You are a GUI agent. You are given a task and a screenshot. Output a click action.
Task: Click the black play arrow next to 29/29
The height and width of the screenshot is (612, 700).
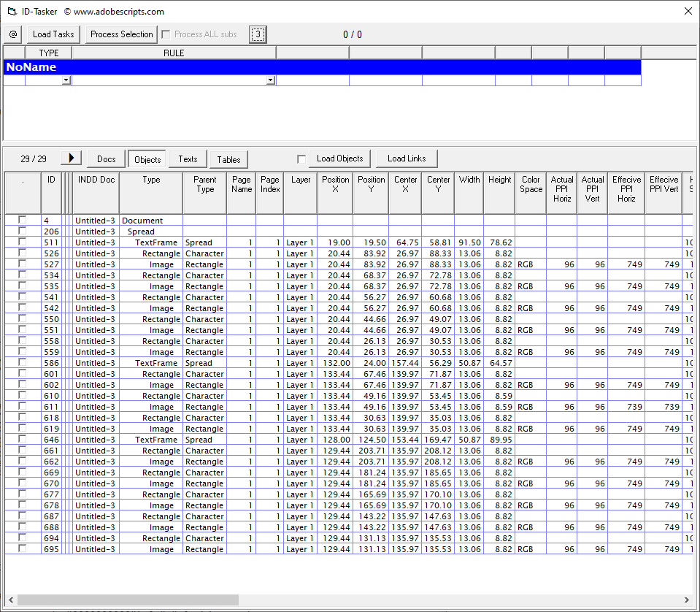(70, 158)
